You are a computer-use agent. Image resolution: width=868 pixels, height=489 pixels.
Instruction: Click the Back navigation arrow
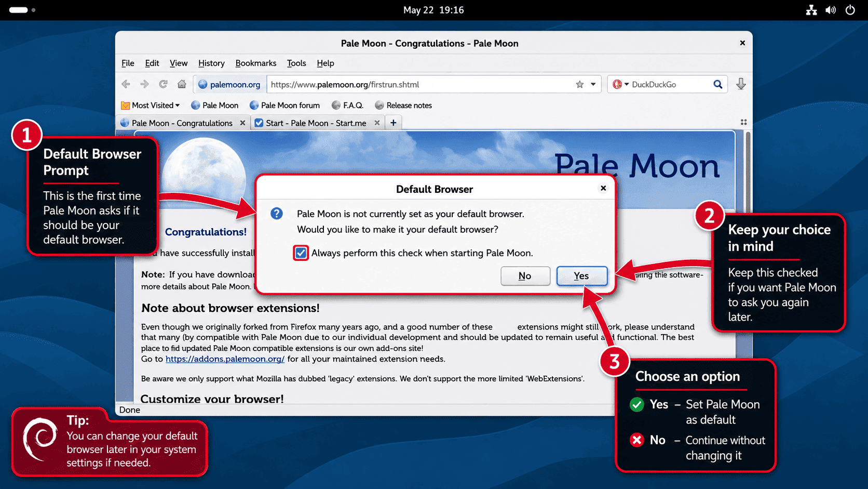tap(126, 84)
